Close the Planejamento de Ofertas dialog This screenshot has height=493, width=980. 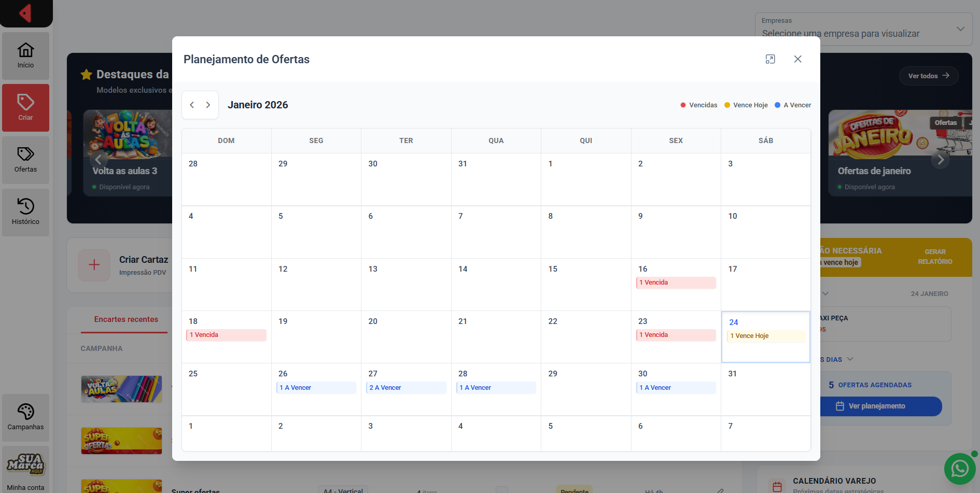[x=797, y=59]
